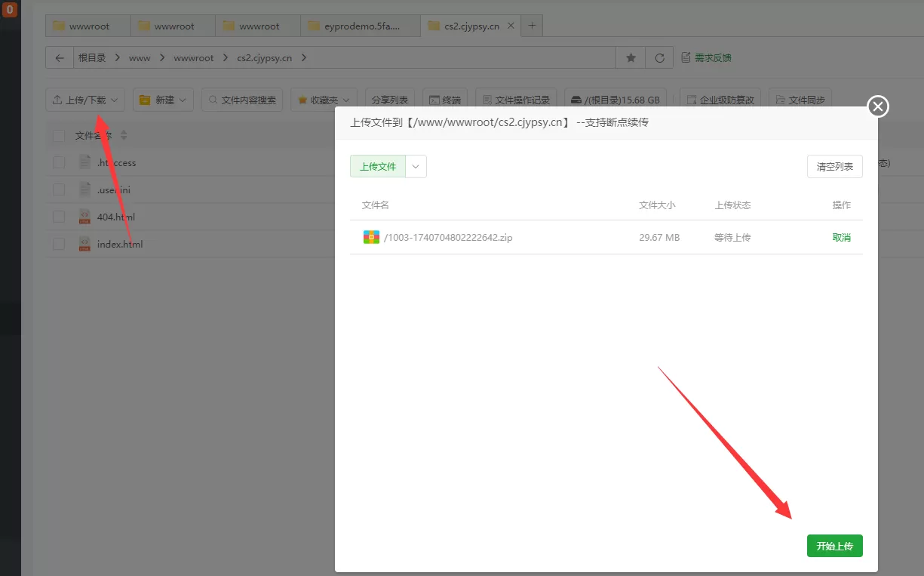The width and height of the screenshot is (924, 576).
Task: Click the chevron after cs2.cjypsy.cn in path
Action: click(x=304, y=58)
